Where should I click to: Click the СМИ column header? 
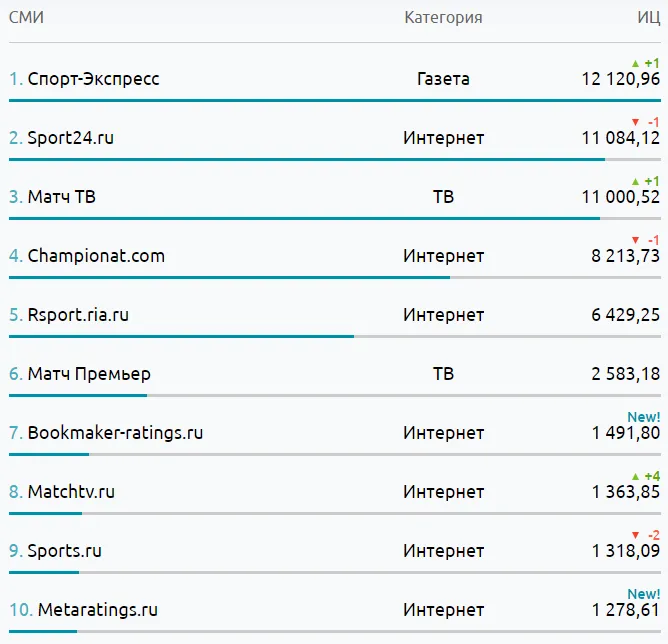[26, 17]
